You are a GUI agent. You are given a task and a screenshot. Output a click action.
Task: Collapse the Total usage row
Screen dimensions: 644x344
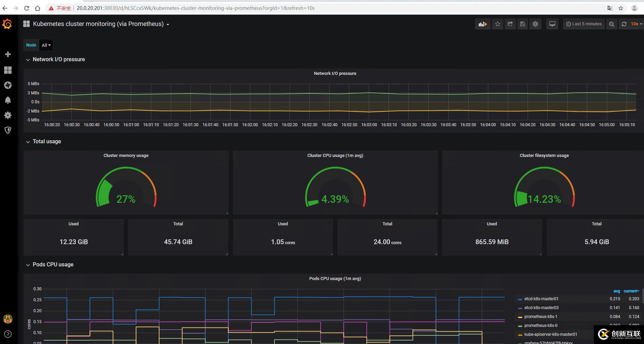click(47, 142)
